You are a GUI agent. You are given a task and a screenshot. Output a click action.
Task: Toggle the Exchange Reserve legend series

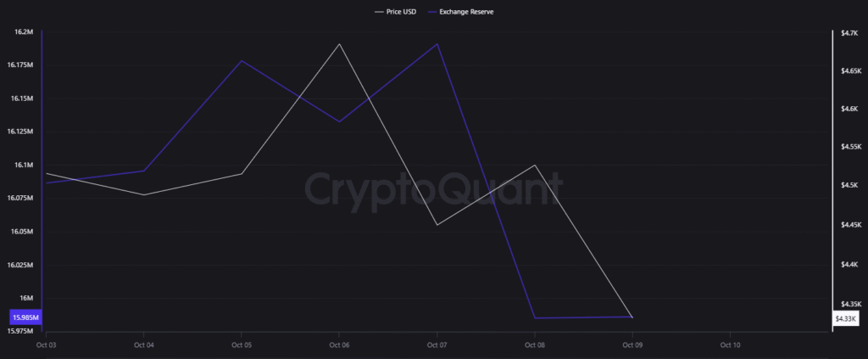(x=468, y=13)
